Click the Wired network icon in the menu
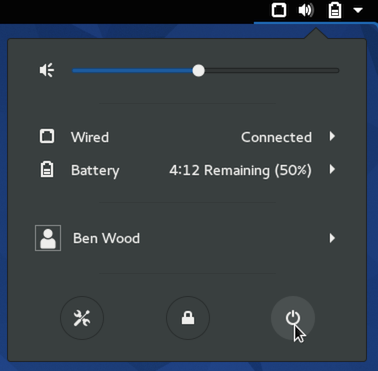Viewport: 378px width, 371px height. pos(47,136)
